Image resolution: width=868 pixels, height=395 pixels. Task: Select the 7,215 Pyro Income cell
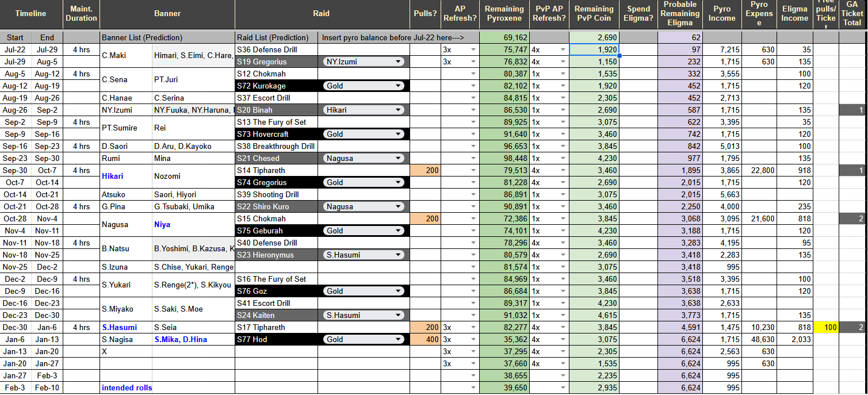pyautogui.click(x=722, y=50)
